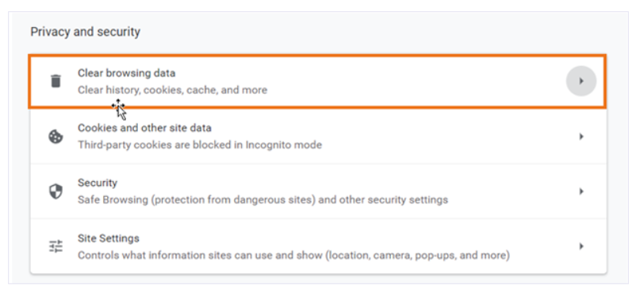Image resolution: width=644 pixels, height=293 pixels.
Task: Click the Site Settings sliders icon
Action: [56, 246]
